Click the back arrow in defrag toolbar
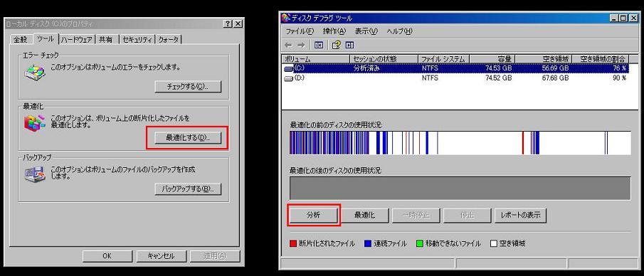The image size is (644, 276). click(x=289, y=46)
